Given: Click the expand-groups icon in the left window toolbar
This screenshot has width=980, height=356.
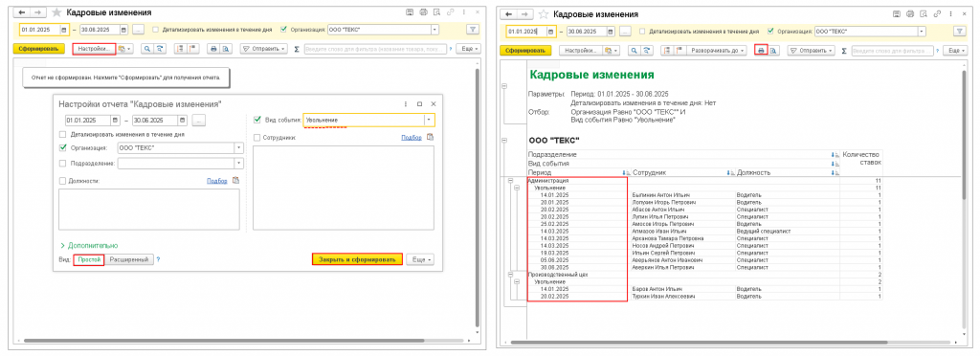Looking at the screenshot, I should click(x=181, y=48).
